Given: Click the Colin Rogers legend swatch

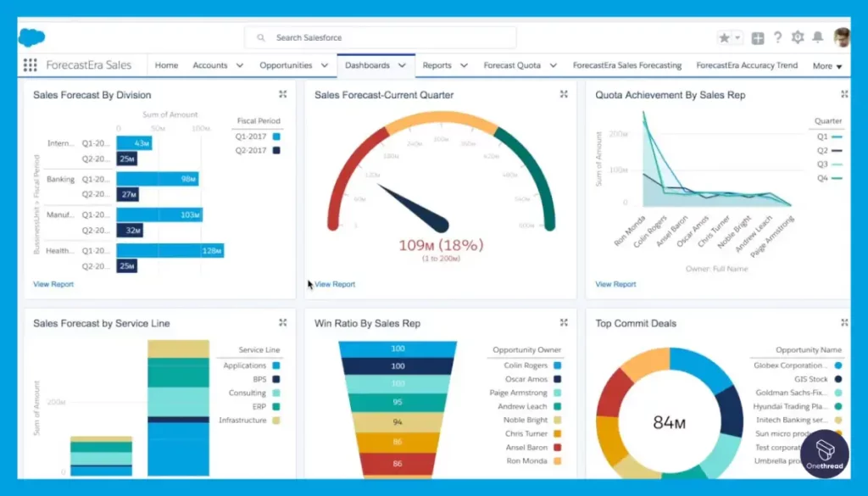Looking at the screenshot, I should [x=558, y=365].
